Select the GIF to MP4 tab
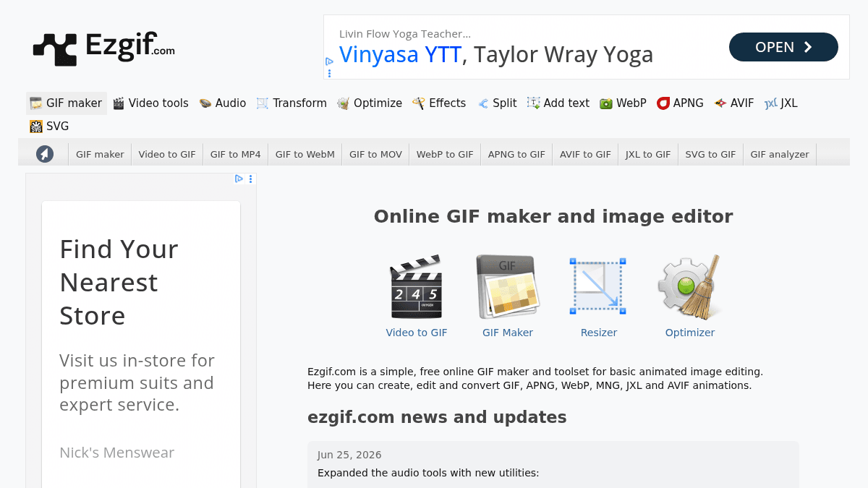Screen dimensions: 868x488 [235, 154]
